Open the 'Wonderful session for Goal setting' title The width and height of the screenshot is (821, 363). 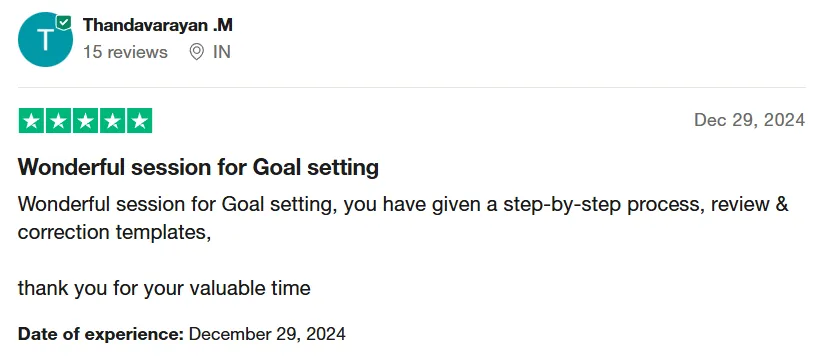[x=198, y=168]
